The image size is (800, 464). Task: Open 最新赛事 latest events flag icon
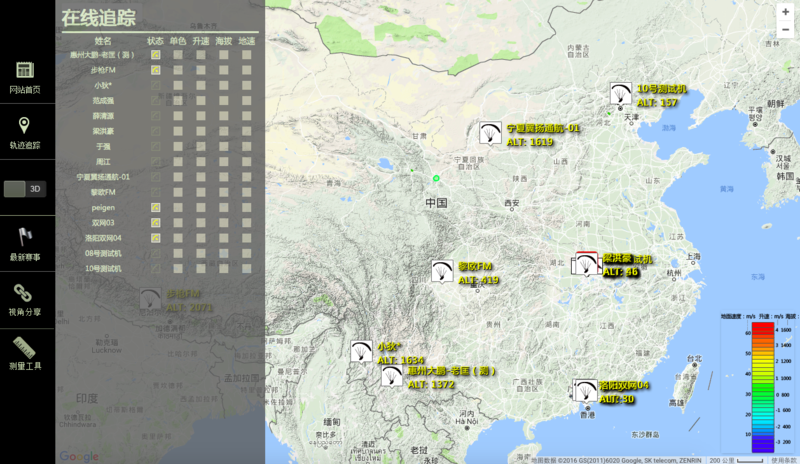click(x=24, y=237)
